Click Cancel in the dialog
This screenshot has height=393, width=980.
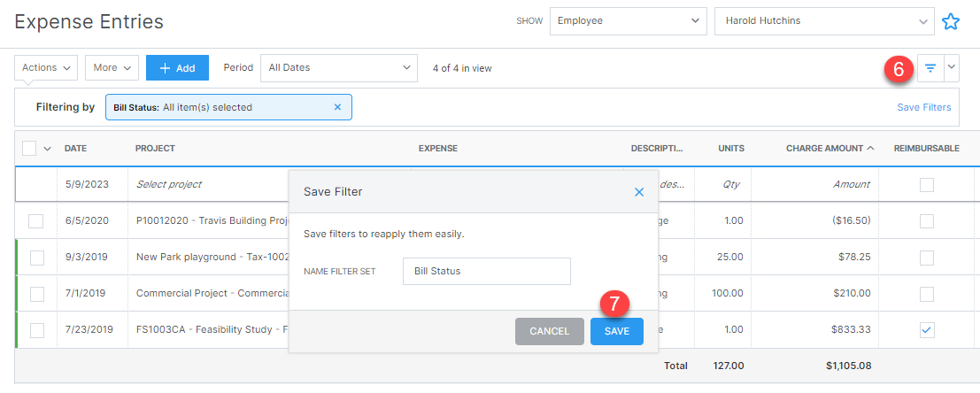[550, 331]
